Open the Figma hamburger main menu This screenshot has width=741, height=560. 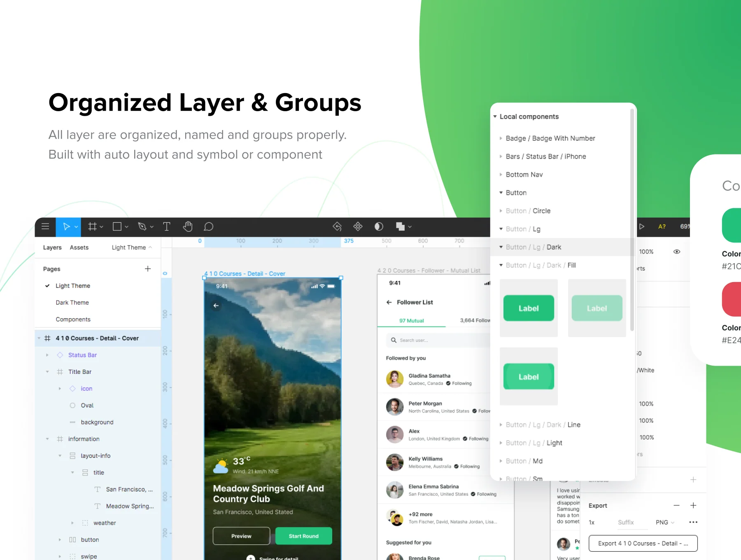[45, 226]
